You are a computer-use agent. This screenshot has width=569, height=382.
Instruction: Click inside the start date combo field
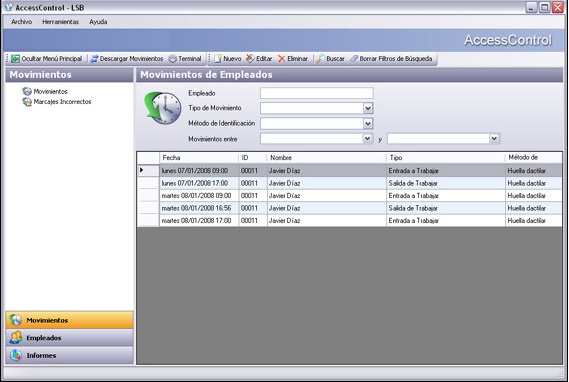316,139
